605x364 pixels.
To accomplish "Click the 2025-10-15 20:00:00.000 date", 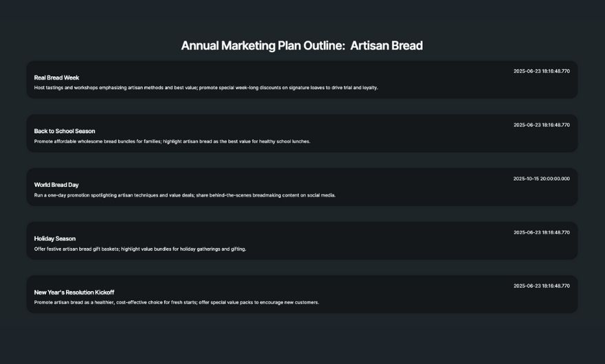I will (541, 179).
